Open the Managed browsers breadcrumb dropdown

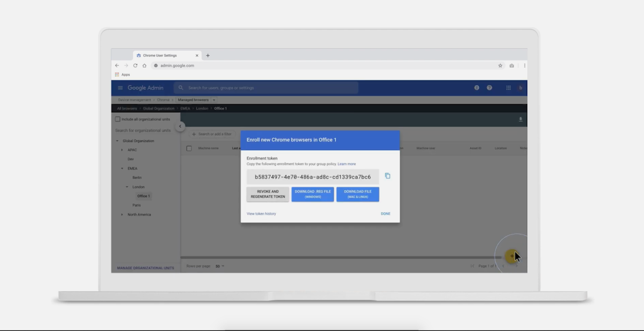point(214,100)
